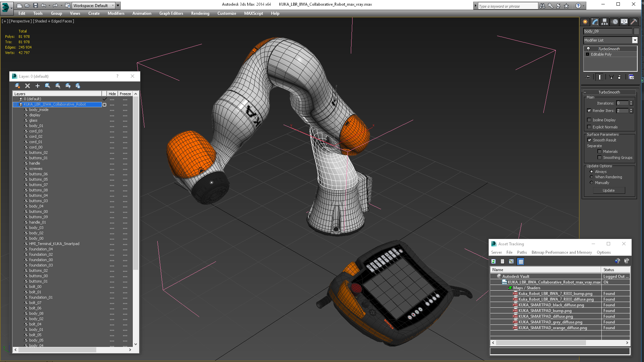
Task: Enable Separate by Materials checkbox
Action: click(600, 152)
